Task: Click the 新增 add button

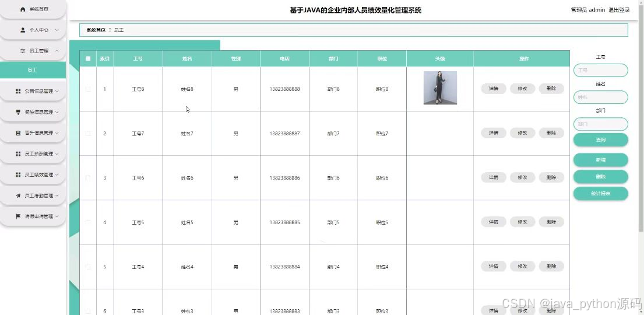Action: (x=600, y=160)
